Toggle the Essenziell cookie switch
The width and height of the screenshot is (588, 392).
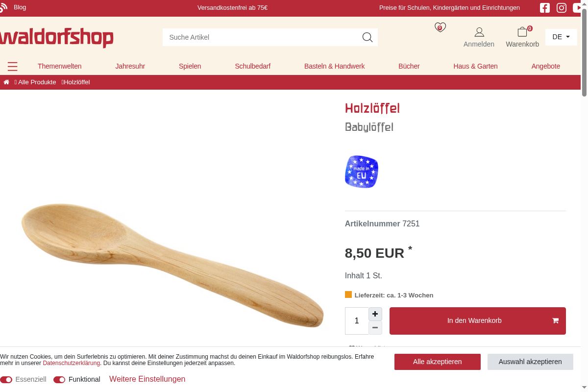coord(6,380)
